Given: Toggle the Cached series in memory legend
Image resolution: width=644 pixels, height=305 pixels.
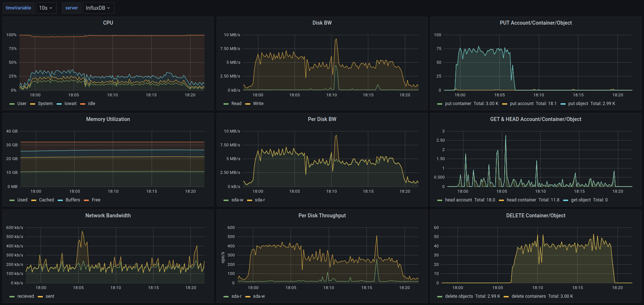Looking at the screenshot, I should click(46, 200).
